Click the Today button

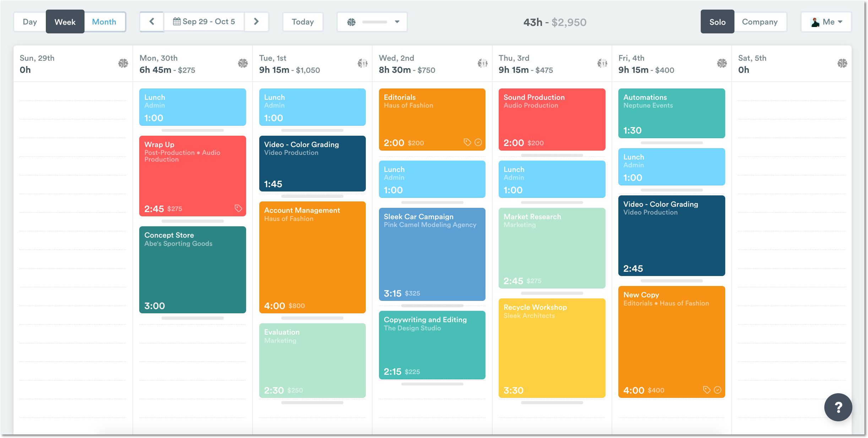pos(303,22)
